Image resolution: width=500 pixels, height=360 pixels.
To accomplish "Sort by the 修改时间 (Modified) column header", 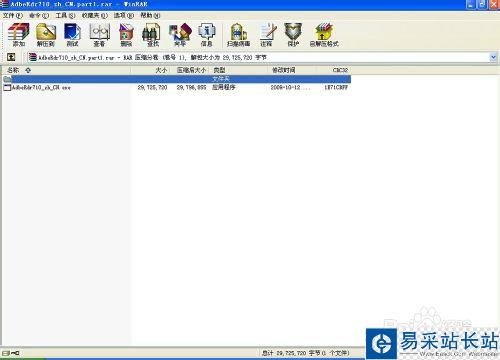I will [x=292, y=70].
